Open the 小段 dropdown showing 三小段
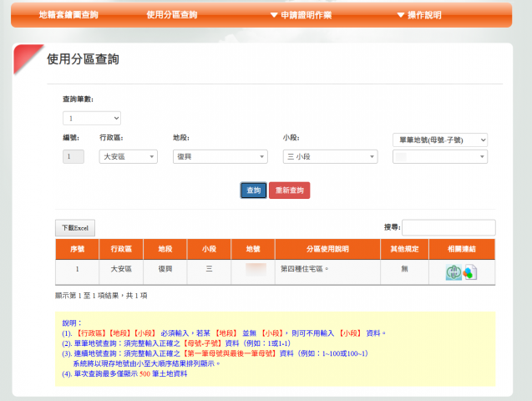532x401 pixels. tap(331, 157)
